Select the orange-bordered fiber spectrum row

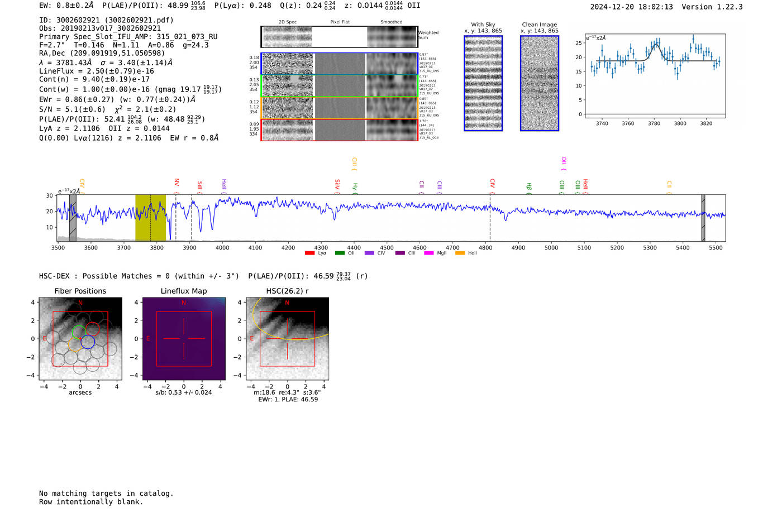click(340, 108)
